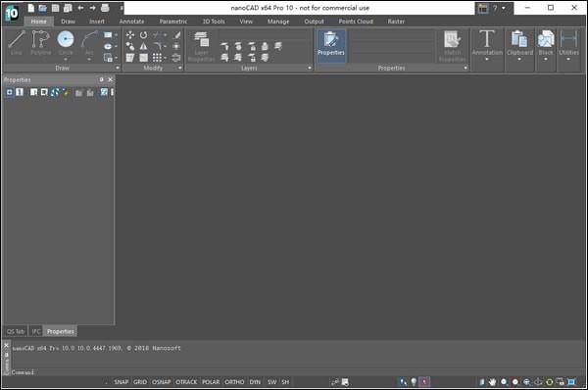This screenshot has height=390, width=588.
Task: Expand the Layers panel launcher arrow
Action: pyautogui.click(x=310, y=68)
